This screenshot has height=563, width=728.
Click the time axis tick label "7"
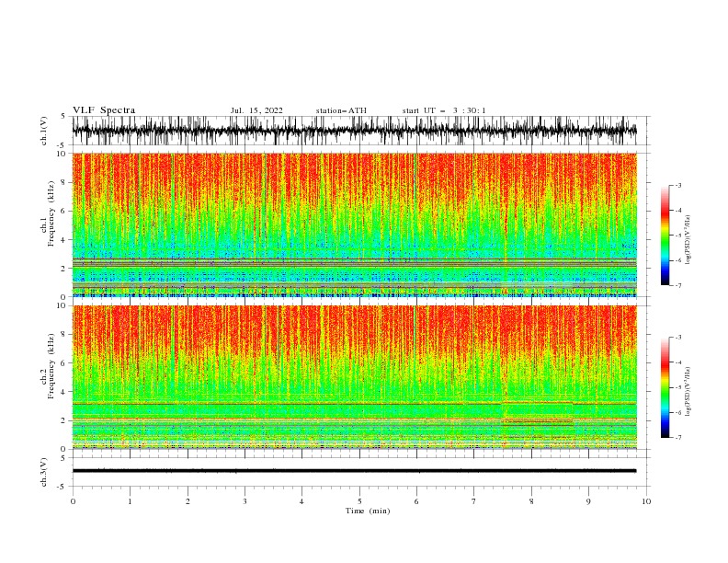tap(474, 501)
